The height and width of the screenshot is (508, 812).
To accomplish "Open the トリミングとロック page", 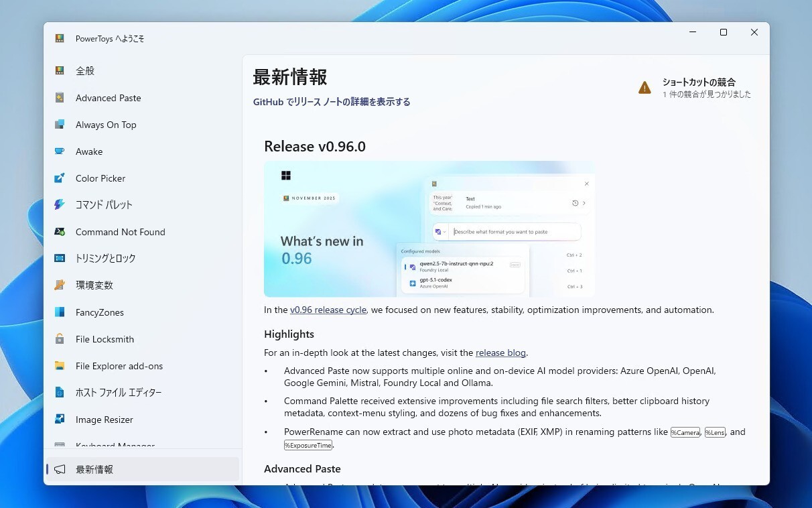I will click(x=106, y=258).
